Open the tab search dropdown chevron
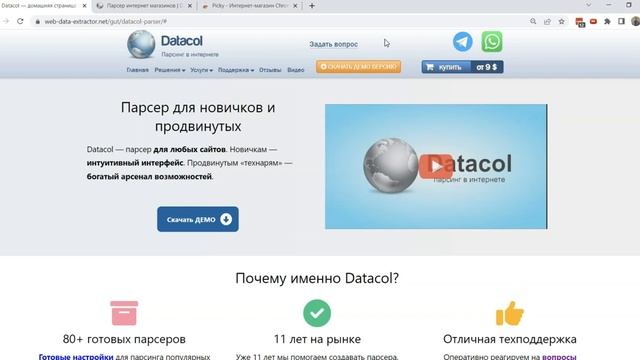Screen dimensions: 640x360 click(x=589, y=5)
